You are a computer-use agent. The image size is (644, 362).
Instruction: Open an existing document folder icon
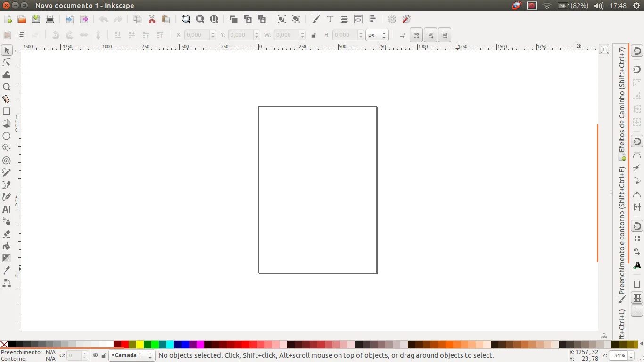[22, 19]
